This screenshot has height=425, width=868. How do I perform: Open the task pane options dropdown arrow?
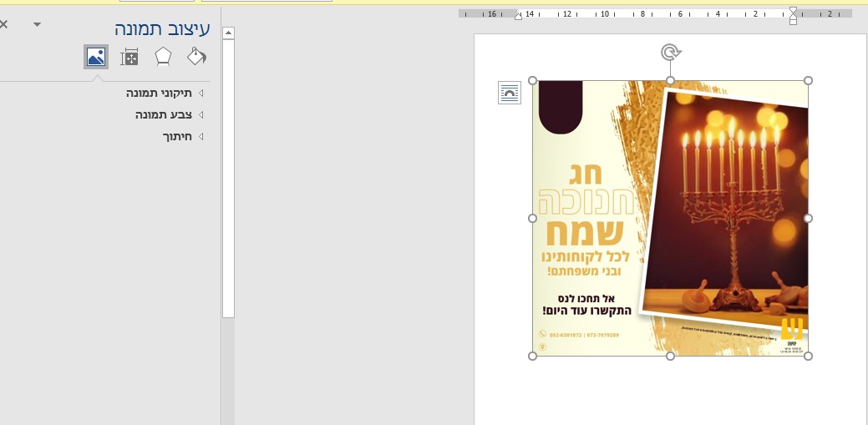(37, 24)
